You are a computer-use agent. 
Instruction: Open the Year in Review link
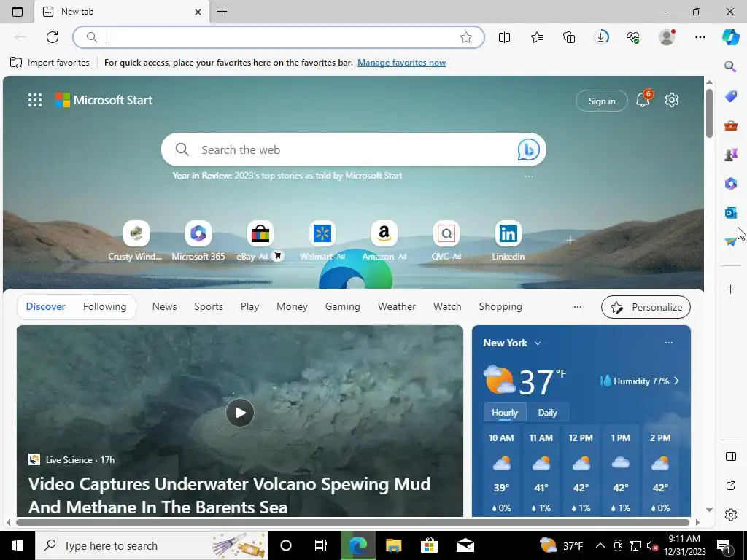[x=287, y=176]
